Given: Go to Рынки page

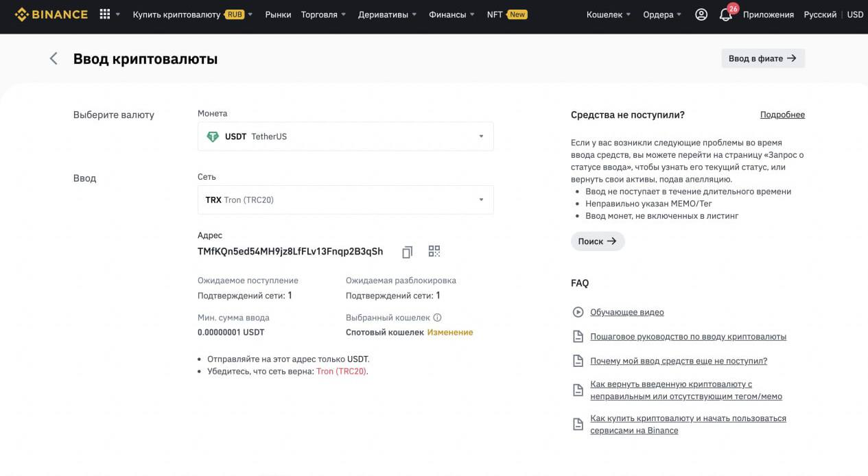Looking at the screenshot, I should [278, 14].
